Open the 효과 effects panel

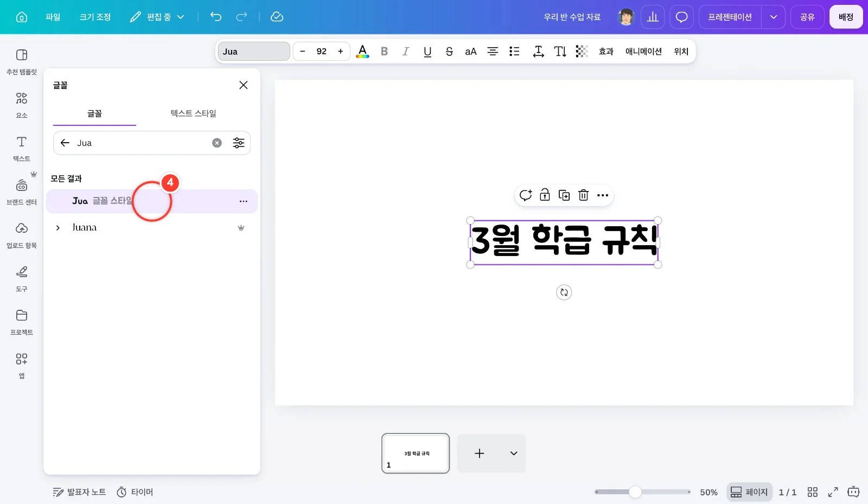(606, 52)
